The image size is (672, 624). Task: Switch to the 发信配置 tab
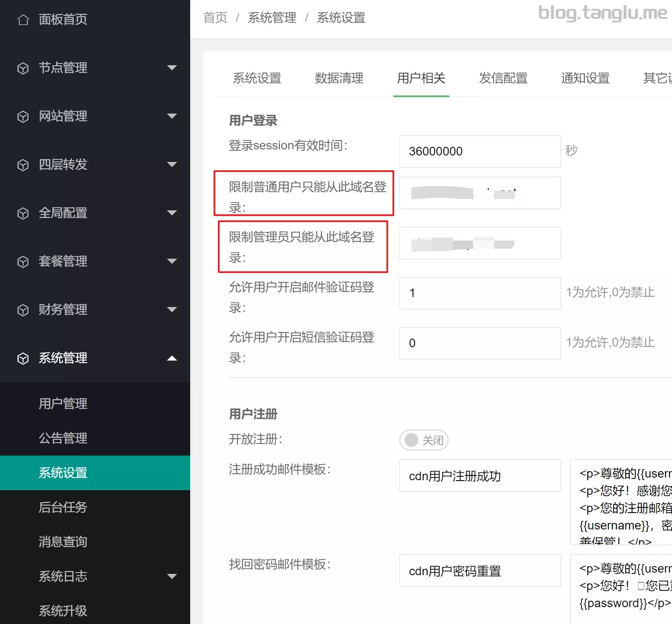[x=503, y=78]
